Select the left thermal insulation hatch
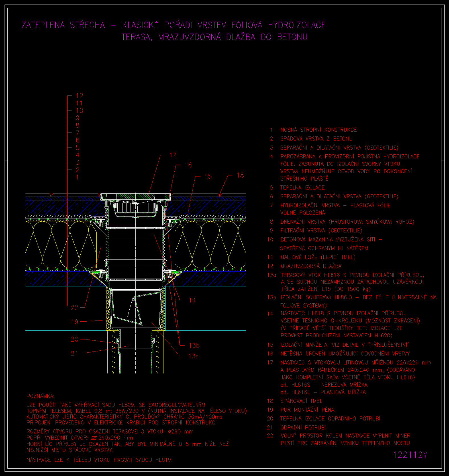Image resolution: width=449 pixels, height=476 pixels. click(61, 245)
